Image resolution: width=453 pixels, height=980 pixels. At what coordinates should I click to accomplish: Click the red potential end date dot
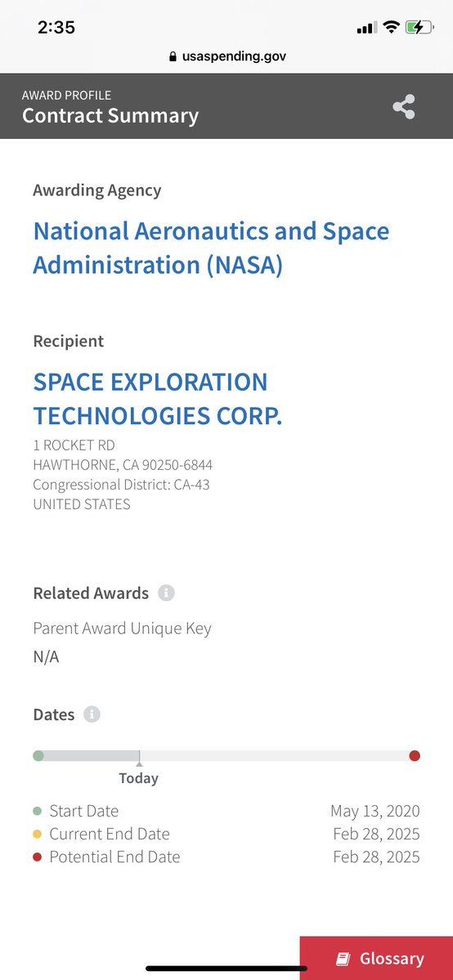(415, 755)
